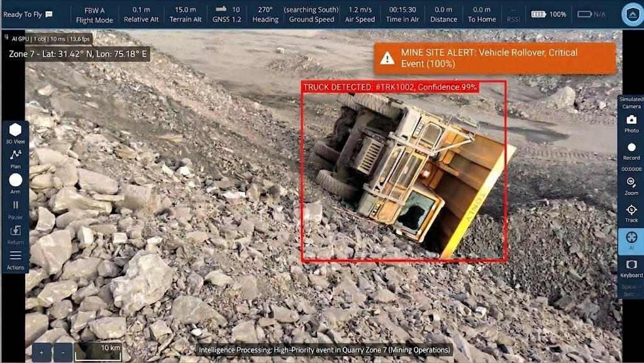Open the Keyboard control panel
The image size is (644, 363).
pyautogui.click(x=631, y=269)
